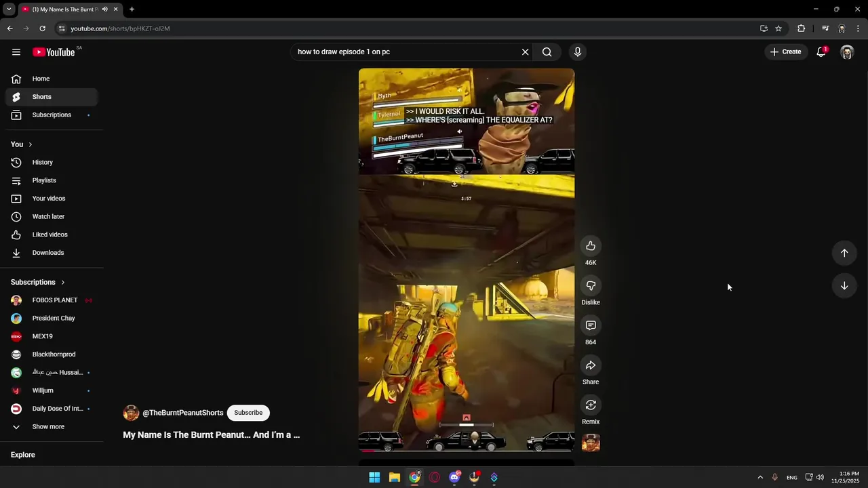Click TheBurntPeanutShorts channel avatar
Viewport: 868px width, 488px height.
(x=131, y=413)
